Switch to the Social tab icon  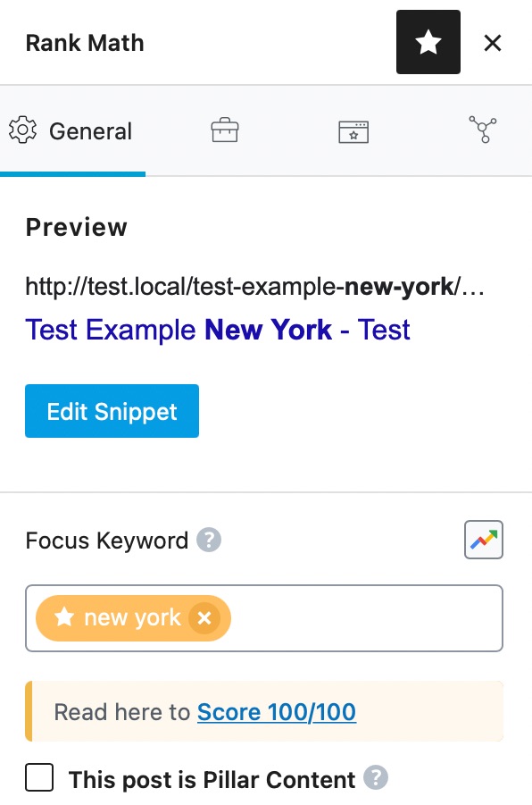pyautogui.click(x=483, y=130)
